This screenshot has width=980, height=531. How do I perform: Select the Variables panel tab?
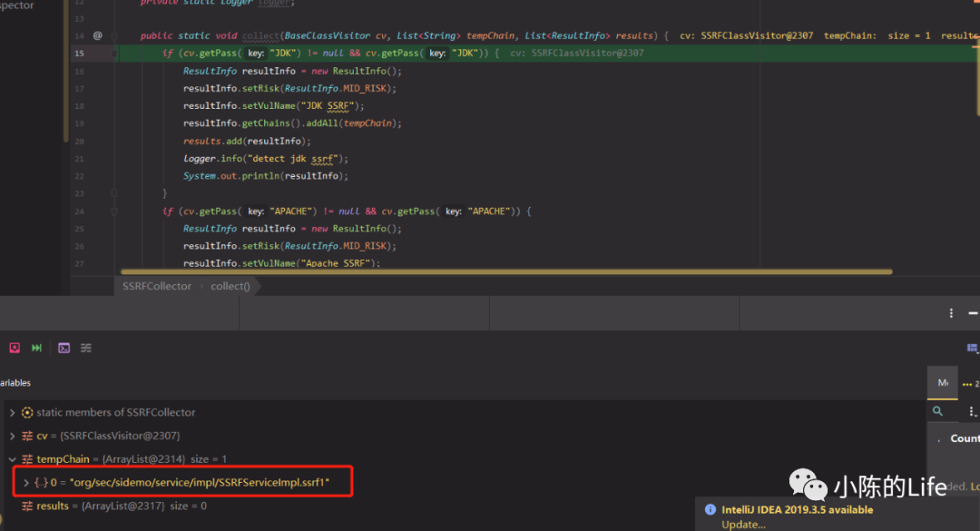15,383
